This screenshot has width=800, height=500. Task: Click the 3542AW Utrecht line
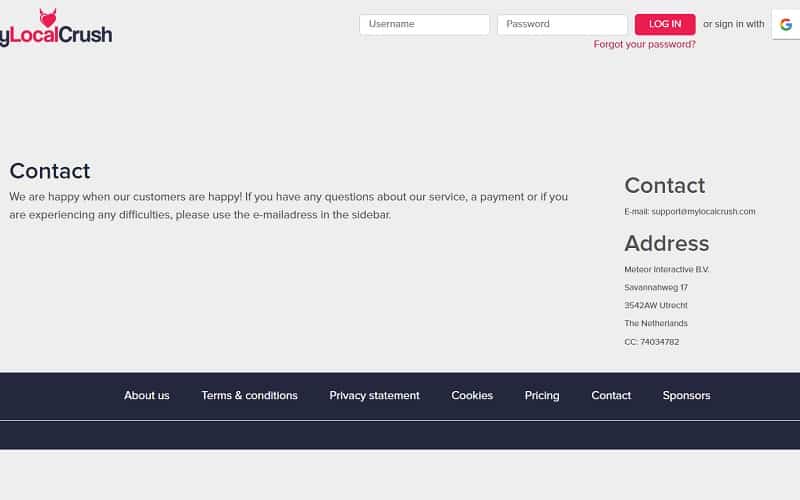pos(656,305)
